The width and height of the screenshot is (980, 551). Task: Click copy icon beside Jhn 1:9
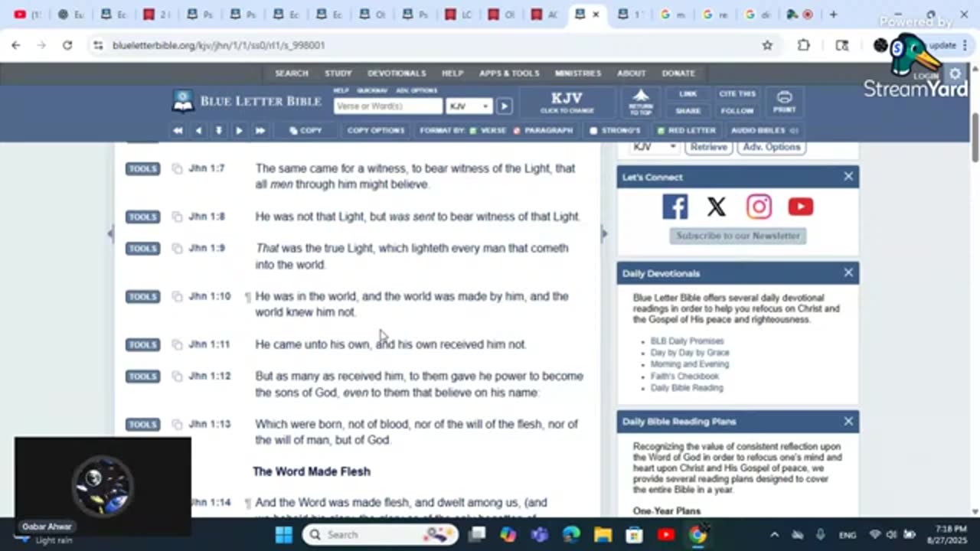(x=177, y=249)
